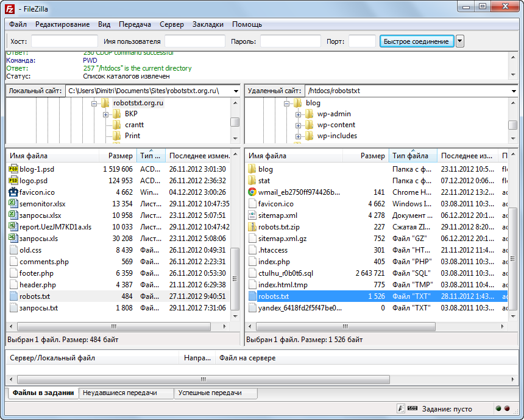This screenshot has height=420, width=524.
Task: Click the robots.txt.zip archive icon
Action: click(x=252, y=227)
